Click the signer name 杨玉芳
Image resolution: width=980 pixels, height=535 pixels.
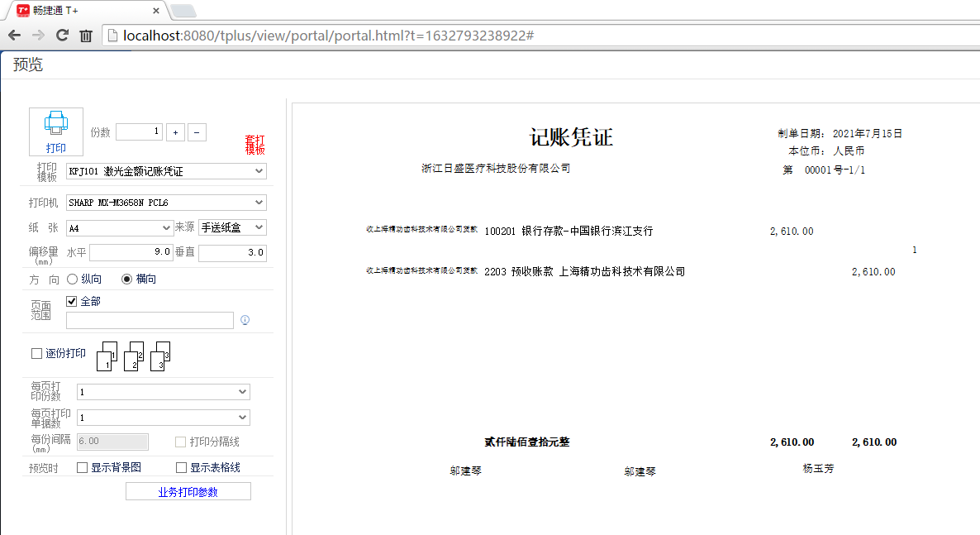pyautogui.click(x=818, y=469)
